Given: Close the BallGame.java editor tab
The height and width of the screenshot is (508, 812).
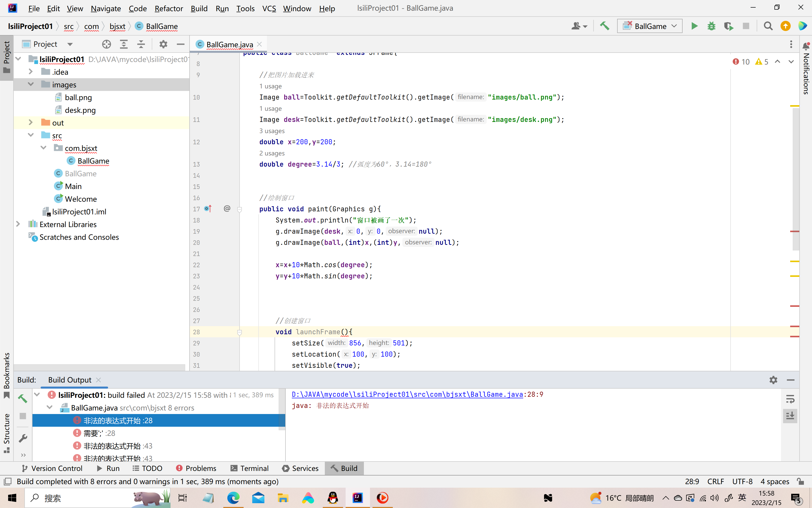Looking at the screenshot, I should [259, 44].
